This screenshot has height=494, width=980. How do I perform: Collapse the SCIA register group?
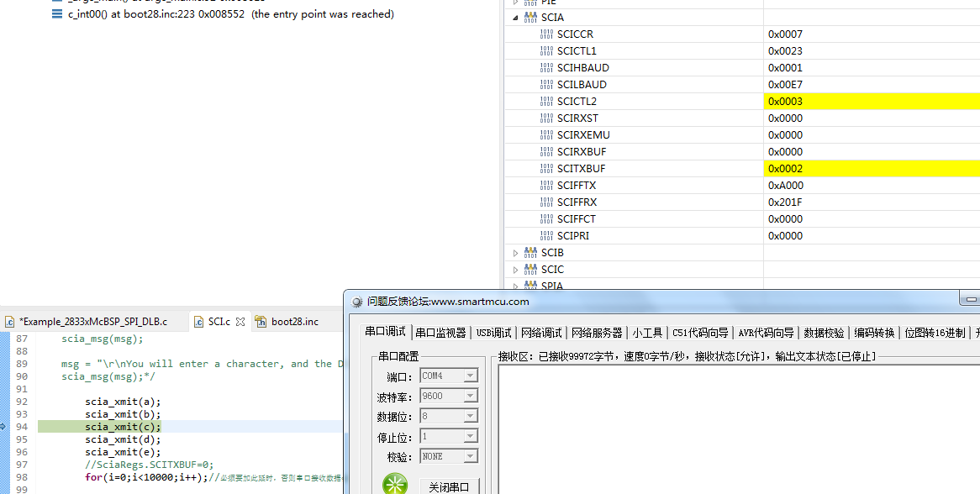coord(515,18)
